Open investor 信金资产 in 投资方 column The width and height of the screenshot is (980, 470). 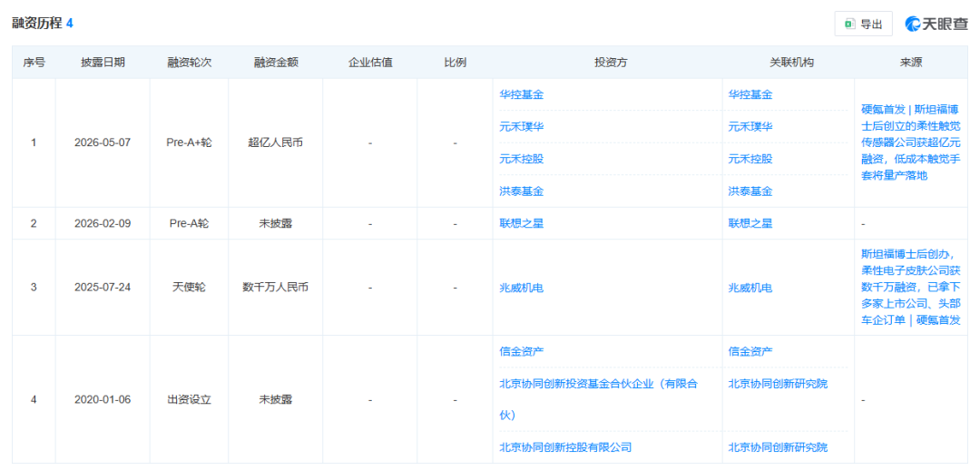coord(522,351)
